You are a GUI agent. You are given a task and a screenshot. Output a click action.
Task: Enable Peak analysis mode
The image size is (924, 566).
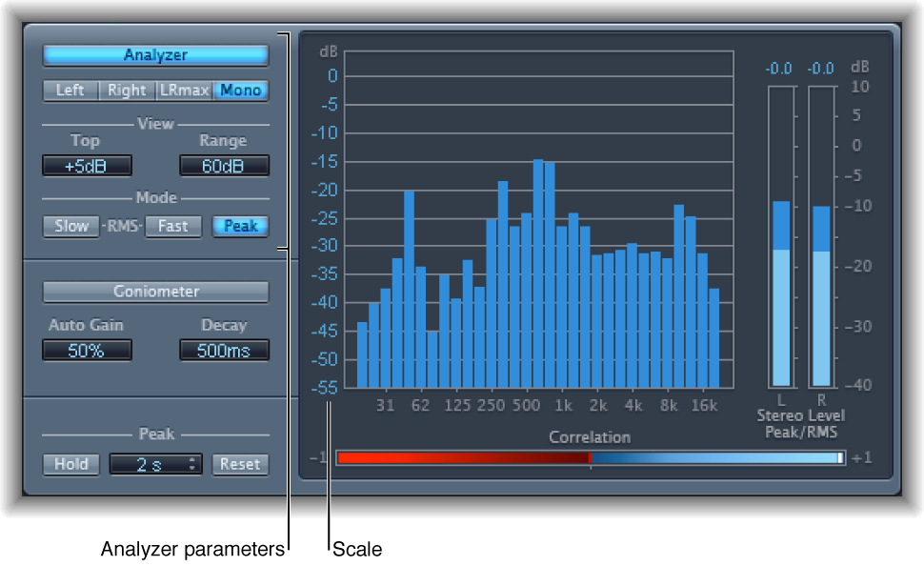click(x=239, y=226)
